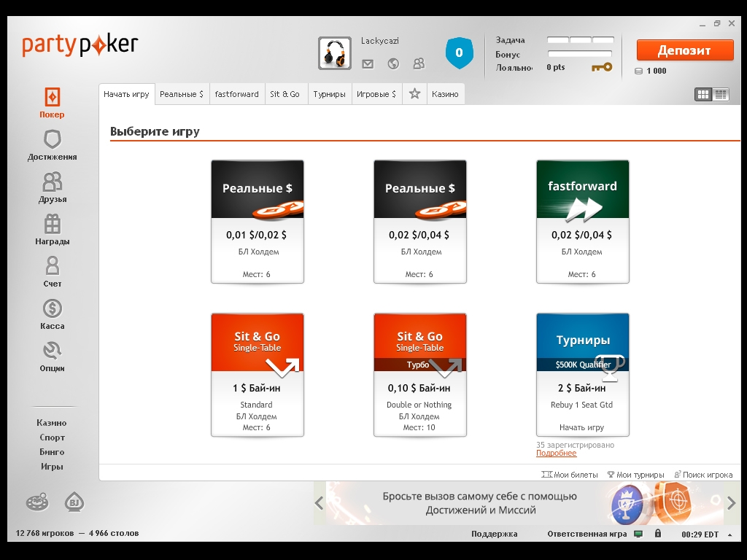Click the roulette chip icon
This screenshot has width=747, height=560.
coord(37,502)
